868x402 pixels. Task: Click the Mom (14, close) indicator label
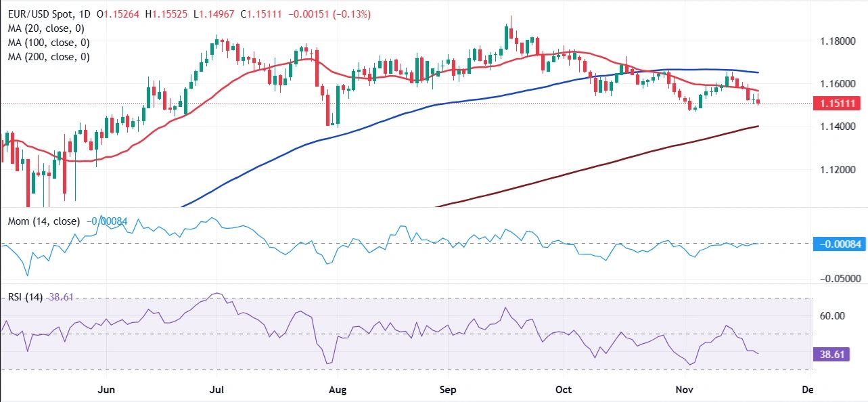(x=43, y=221)
